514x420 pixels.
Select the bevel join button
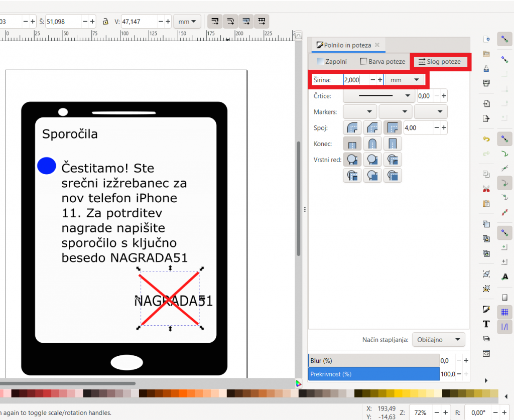click(x=372, y=128)
